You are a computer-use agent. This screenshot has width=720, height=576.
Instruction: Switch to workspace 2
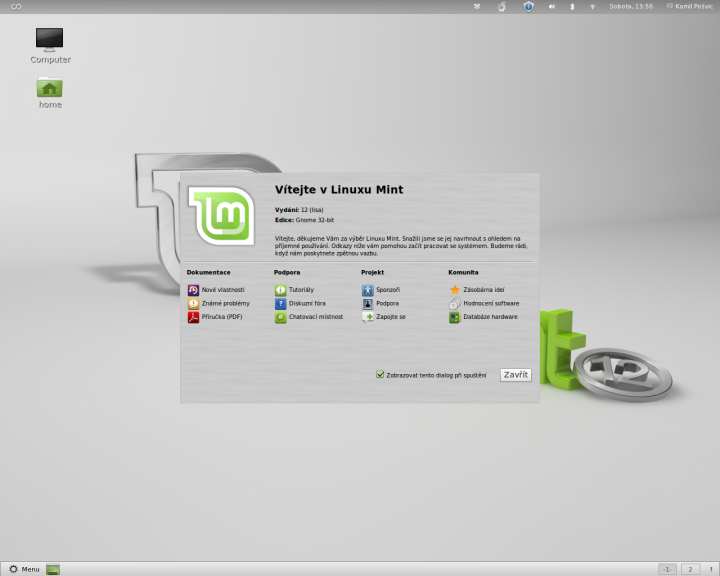pos(690,569)
